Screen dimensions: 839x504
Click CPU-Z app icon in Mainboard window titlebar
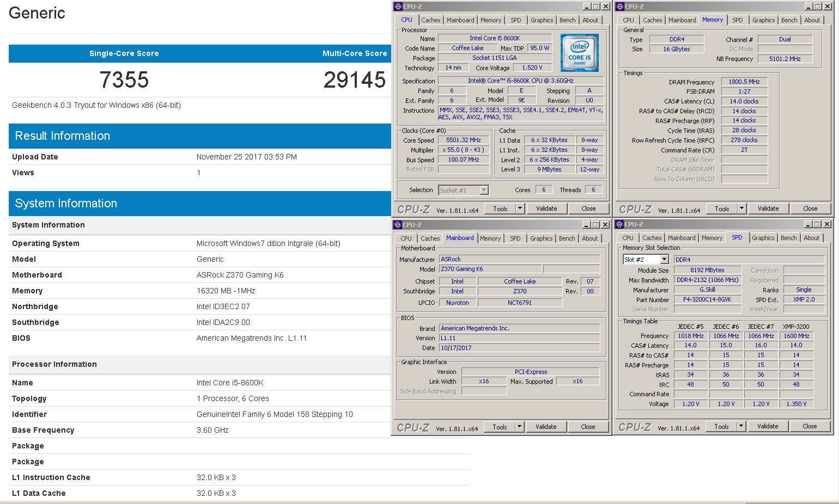[x=398, y=225]
